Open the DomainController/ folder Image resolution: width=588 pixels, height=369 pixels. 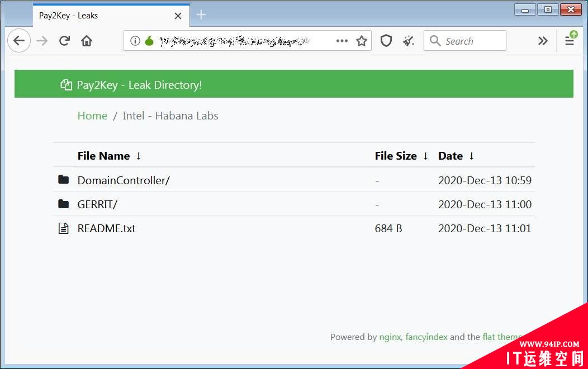[x=124, y=180]
